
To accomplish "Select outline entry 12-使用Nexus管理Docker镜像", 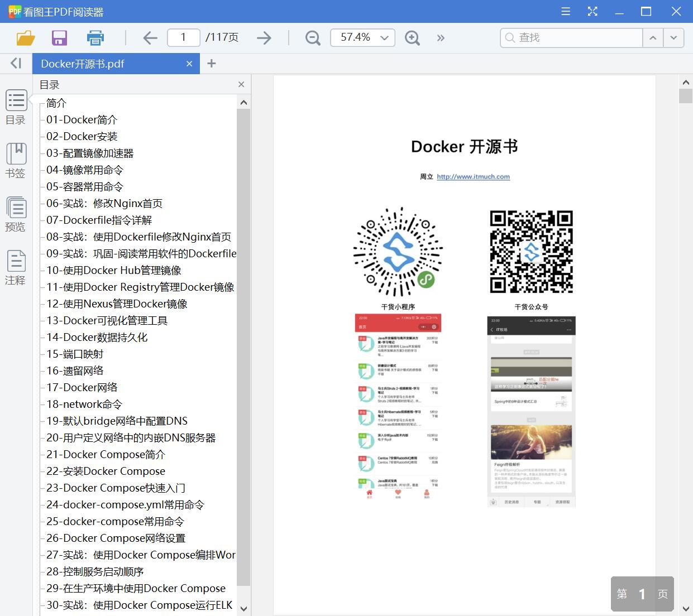I will (117, 304).
